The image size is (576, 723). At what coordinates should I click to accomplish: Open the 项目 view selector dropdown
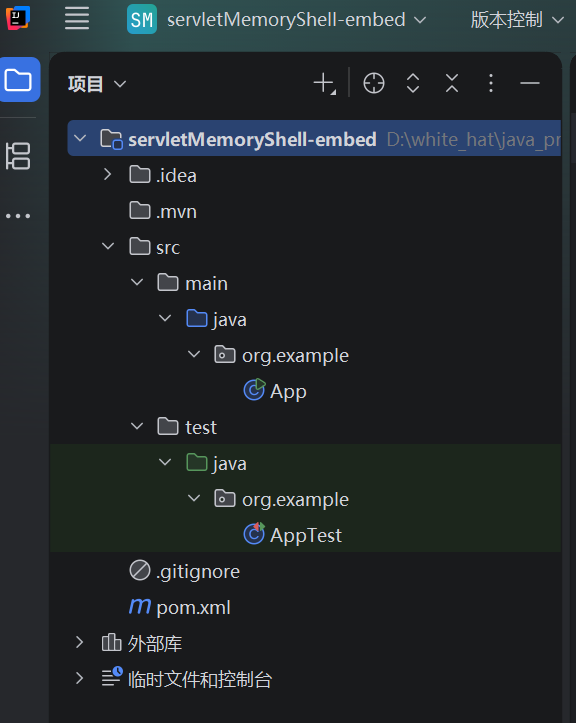click(x=97, y=84)
